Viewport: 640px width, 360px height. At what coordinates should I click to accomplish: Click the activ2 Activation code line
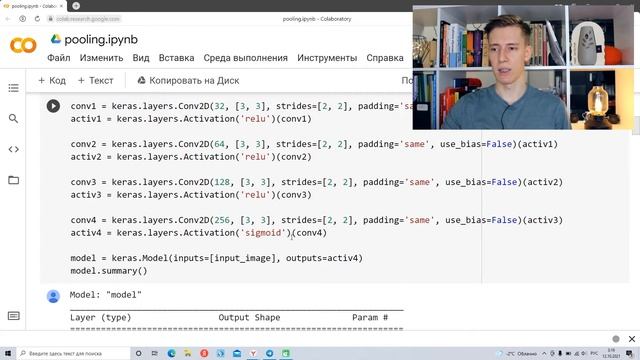(x=191, y=157)
